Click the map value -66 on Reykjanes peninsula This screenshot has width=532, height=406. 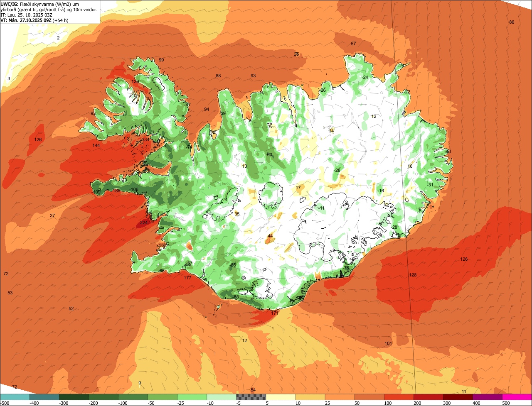[x=162, y=271]
